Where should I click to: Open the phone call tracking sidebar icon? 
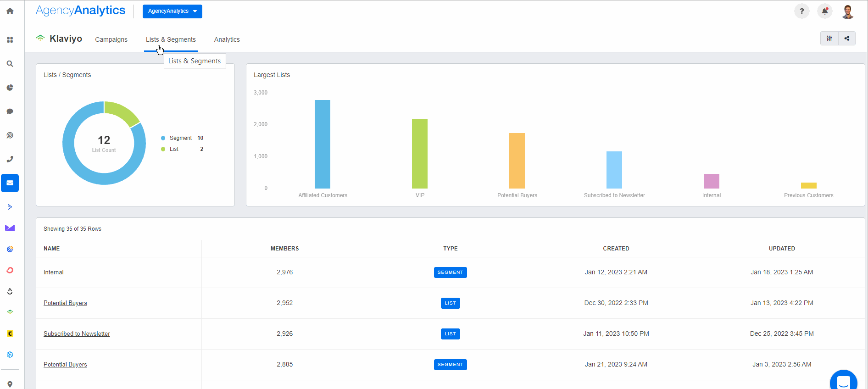[10, 159]
